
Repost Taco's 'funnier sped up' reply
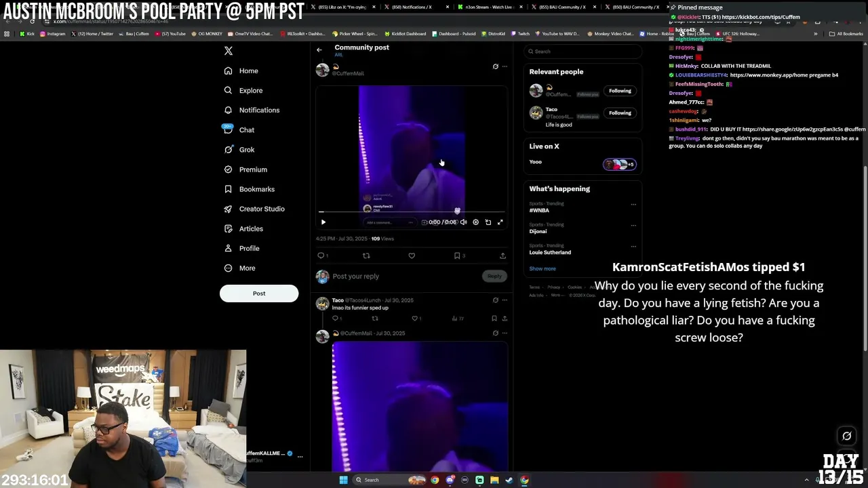click(x=375, y=318)
